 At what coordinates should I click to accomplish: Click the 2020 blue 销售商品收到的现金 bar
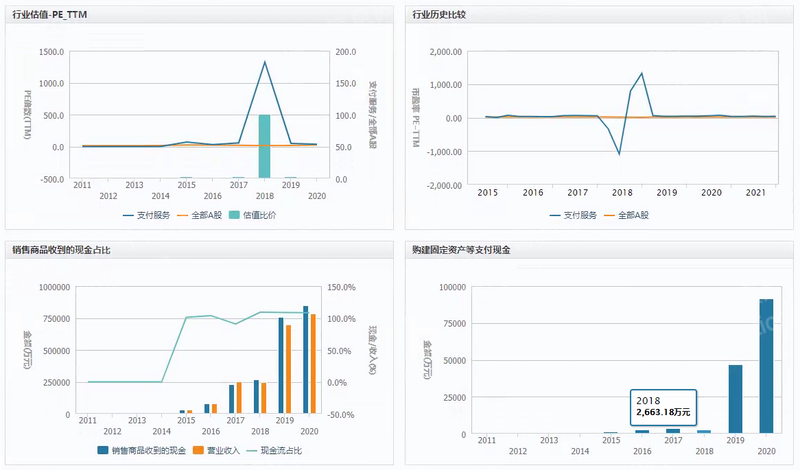tap(305, 360)
